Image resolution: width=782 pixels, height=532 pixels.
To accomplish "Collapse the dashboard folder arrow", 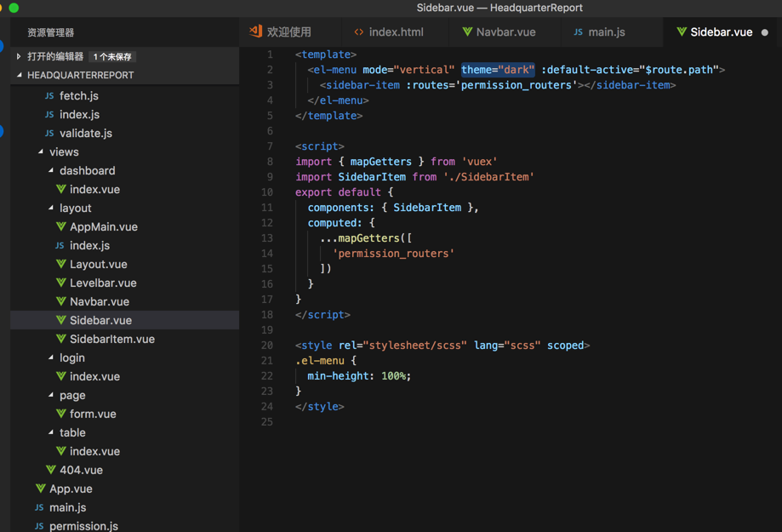I will click(x=51, y=171).
